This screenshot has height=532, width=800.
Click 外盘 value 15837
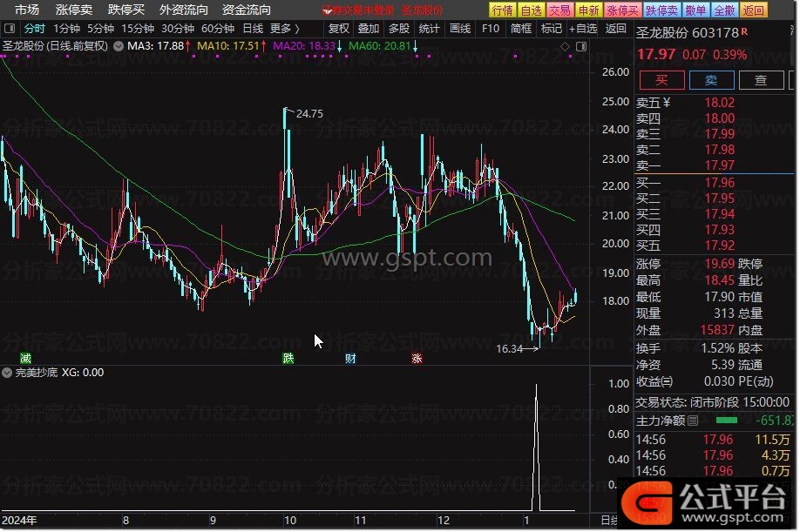(717, 330)
